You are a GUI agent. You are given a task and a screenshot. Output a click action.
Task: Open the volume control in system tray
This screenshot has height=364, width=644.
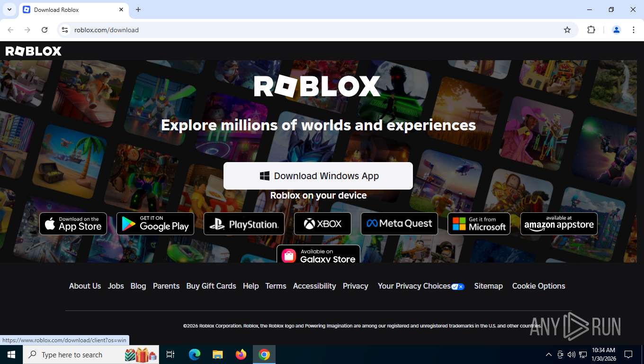click(572, 355)
